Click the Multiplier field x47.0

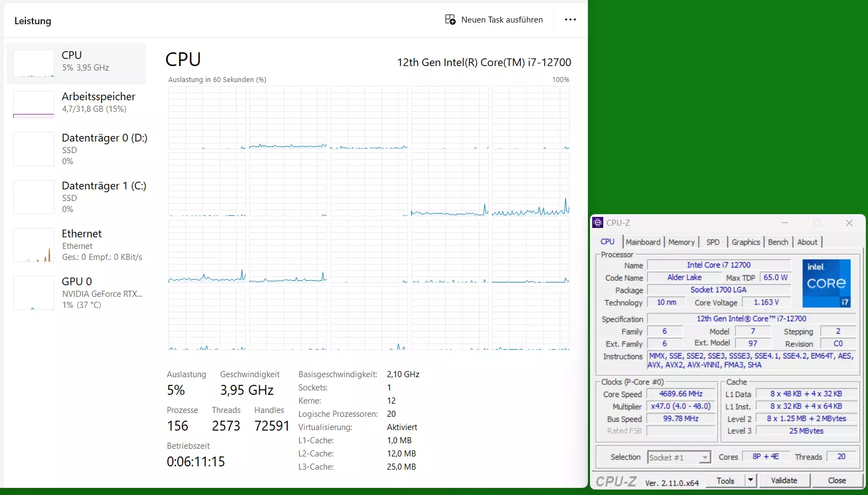pos(681,406)
